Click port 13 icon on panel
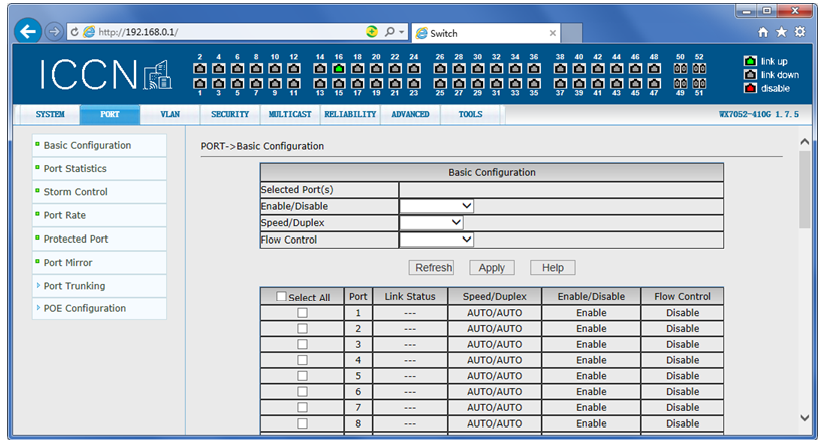This screenshot has width=825, height=444. 320,83
